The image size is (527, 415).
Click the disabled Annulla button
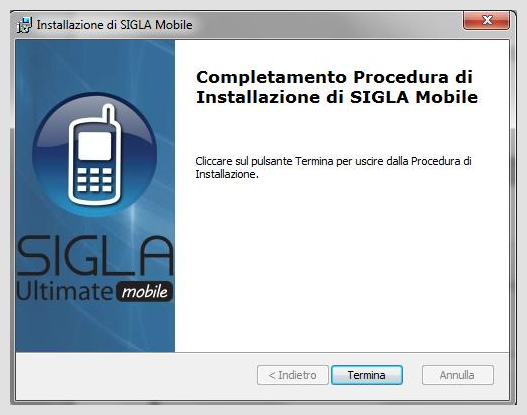tap(458, 375)
